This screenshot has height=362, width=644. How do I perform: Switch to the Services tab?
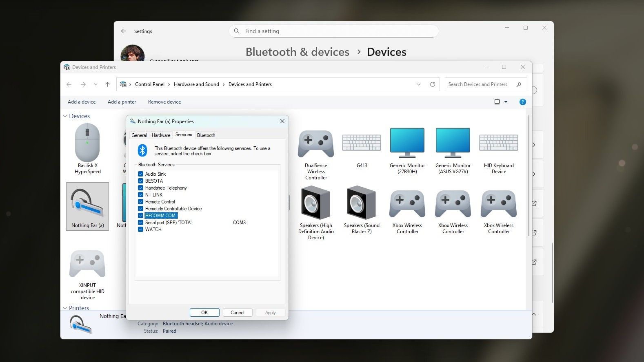(184, 135)
